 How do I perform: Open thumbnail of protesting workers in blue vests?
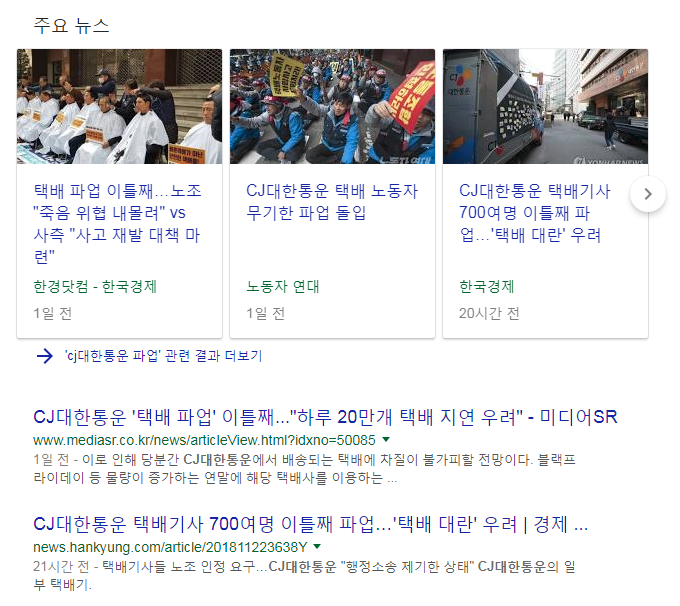pos(332,106)
